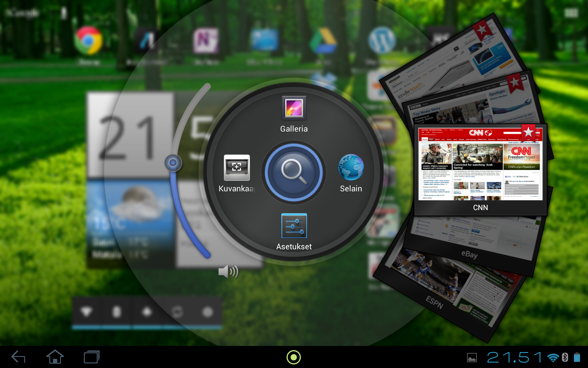
Task: Toggle sync in the power control widget
Action: [x=177, y=312]
